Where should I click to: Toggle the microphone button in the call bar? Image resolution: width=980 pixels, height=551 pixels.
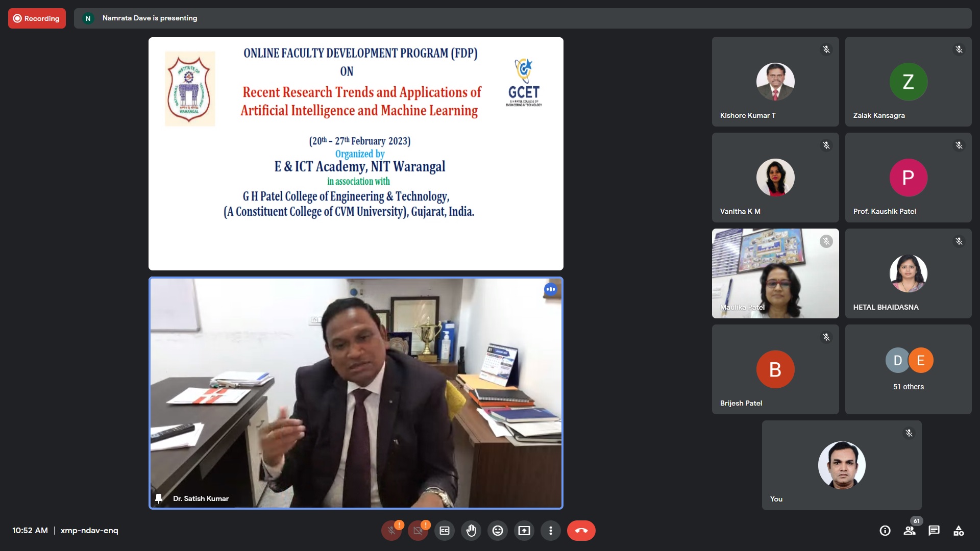(391, 531)
